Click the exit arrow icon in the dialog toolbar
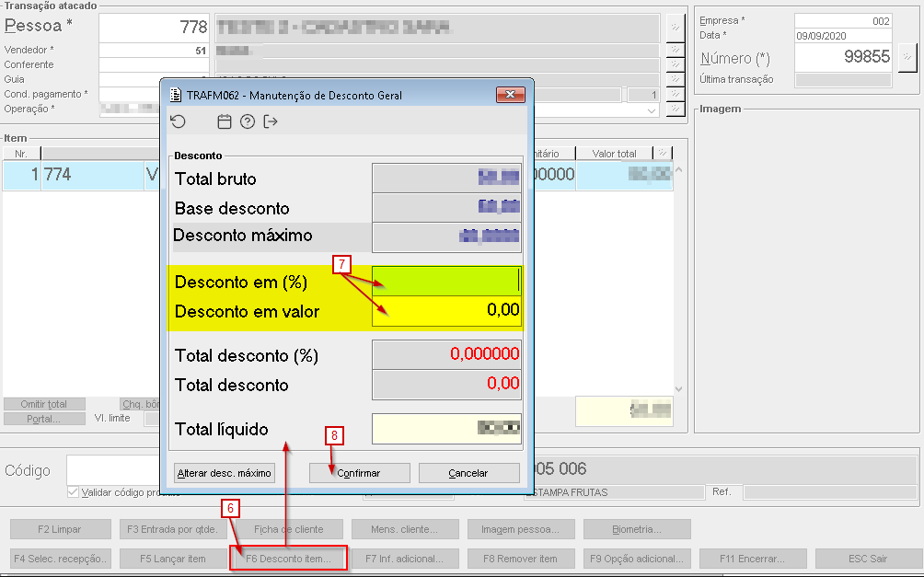 coord(271,122)
